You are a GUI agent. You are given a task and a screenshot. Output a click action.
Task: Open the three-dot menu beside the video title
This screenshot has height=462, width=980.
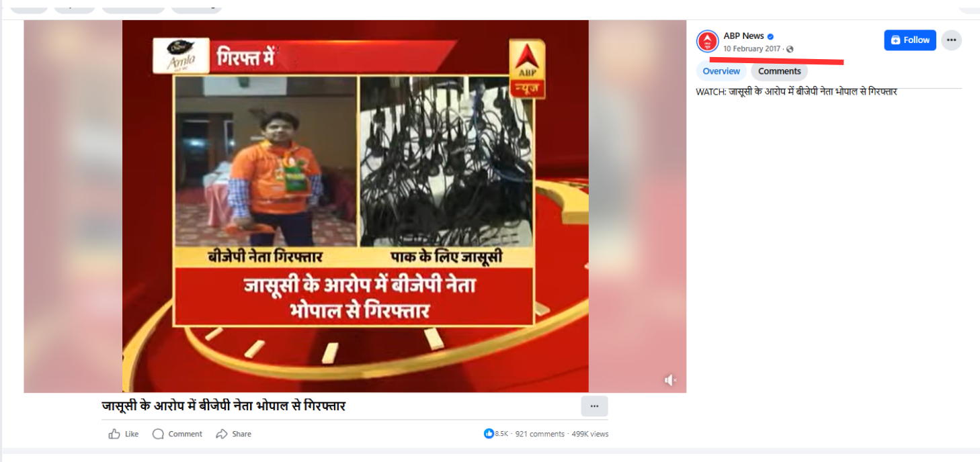pos(594,406)
